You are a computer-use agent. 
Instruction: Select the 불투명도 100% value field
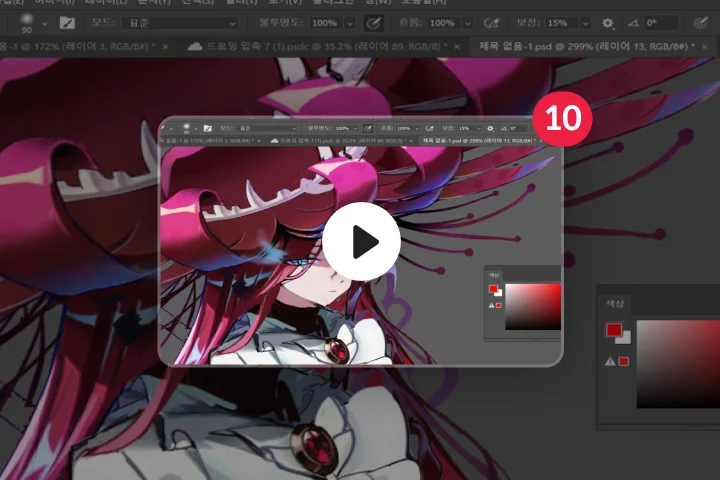pyautogui.click(x=325, y=23)
